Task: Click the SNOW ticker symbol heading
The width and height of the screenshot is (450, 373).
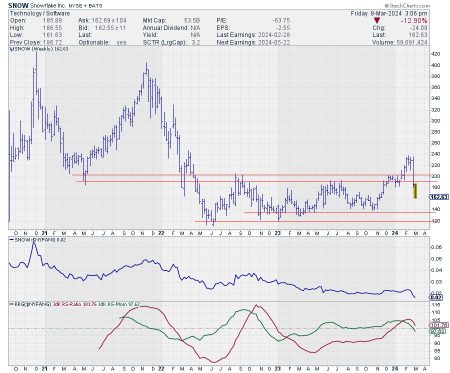Action: [18, 6]
